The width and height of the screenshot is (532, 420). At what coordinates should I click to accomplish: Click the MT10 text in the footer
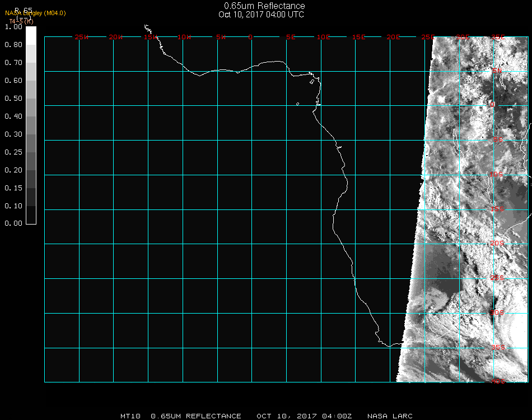pos(130,416)
